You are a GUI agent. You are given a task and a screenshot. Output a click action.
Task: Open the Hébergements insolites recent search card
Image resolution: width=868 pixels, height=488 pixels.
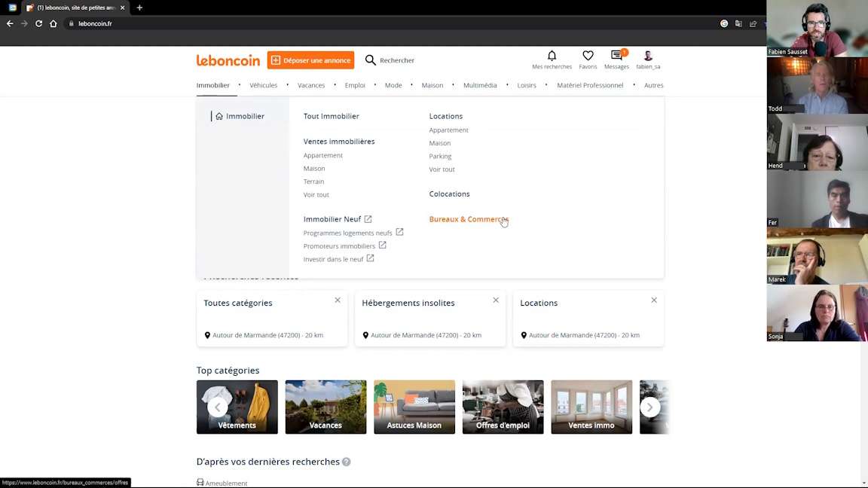pyautogui.click(x=430, y=319)
